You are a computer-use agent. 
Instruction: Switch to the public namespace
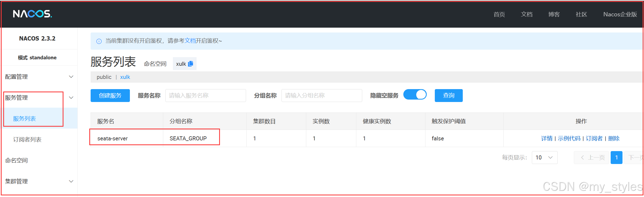pyautogui.click(x=104, y=77)
